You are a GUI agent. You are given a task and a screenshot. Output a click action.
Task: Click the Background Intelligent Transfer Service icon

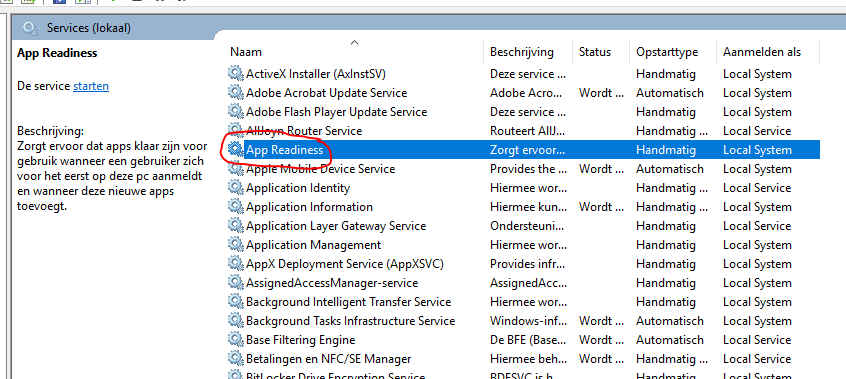[x=235, y=301]
